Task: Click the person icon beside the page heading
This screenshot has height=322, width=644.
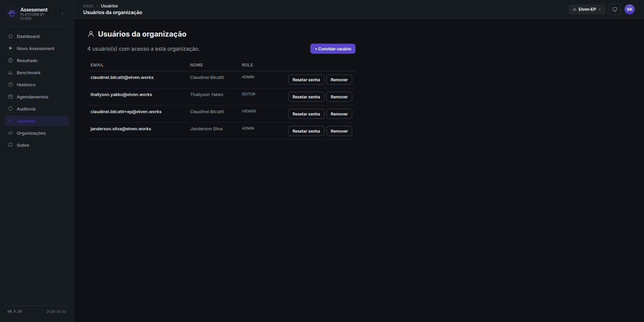Action: click(x=91, y=34)
